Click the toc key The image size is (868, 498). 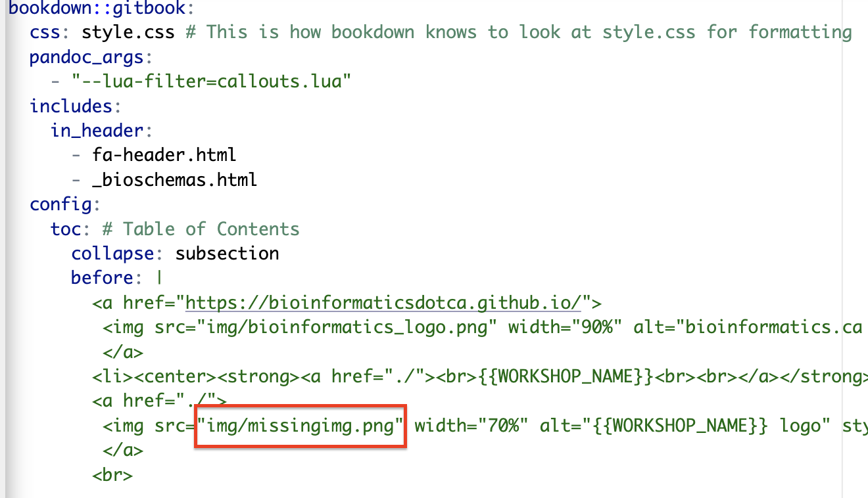click(x=65, y=229)
